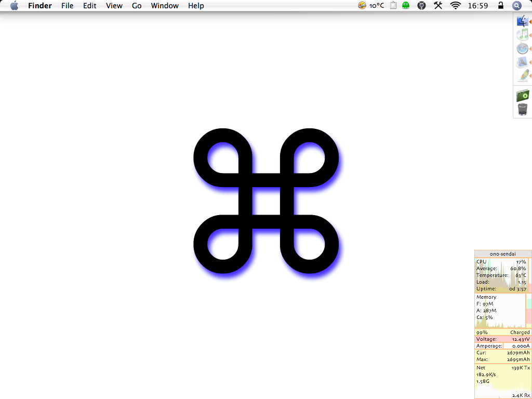The height and width of the screenshot is (399, 532).
Task: Open the green Downloads folder in Dock
Action: pyautogui.click(x=523, y=96)
